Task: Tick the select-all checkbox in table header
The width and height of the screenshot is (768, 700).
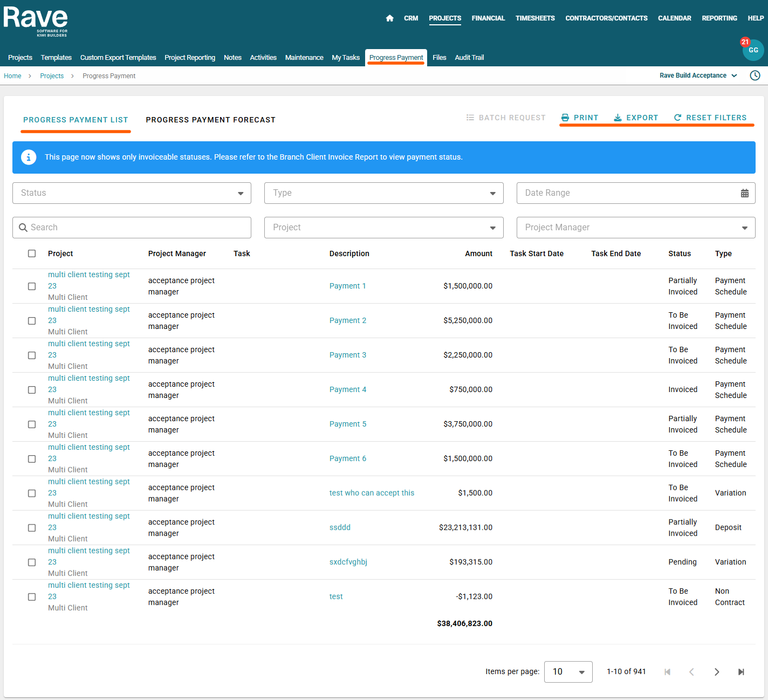Action: [32, 253]
